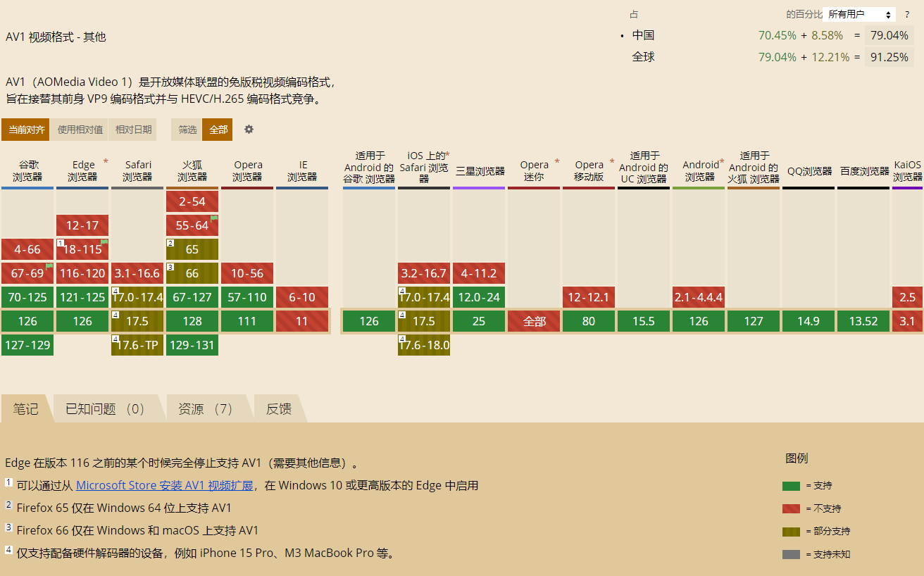Click Firefox version cell 2-54
This screenshot has width=924, height=576.
(x=192, y=201)
